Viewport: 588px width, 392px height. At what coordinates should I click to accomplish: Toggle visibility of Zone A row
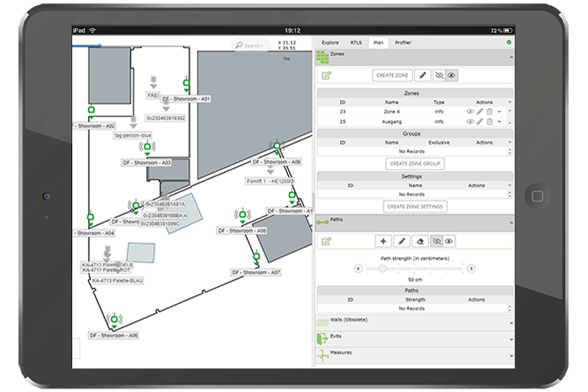click(x=470, y=111)
